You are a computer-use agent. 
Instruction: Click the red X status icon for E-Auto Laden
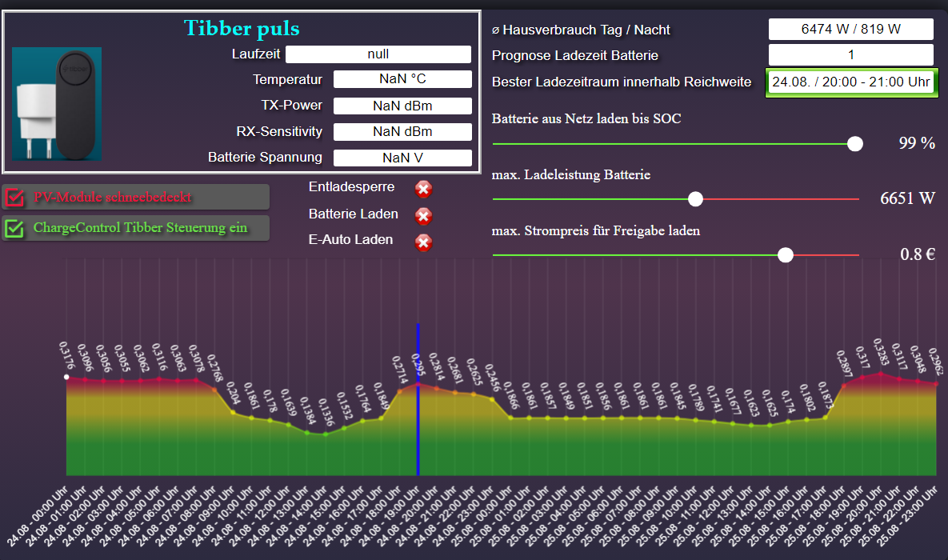(423, 242)
